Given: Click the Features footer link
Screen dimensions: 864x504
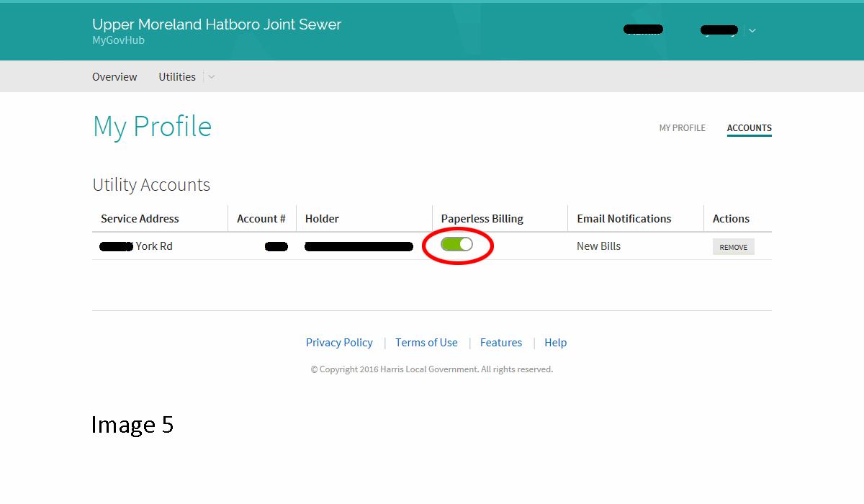Looking at the screenshot, I should 500,343.
